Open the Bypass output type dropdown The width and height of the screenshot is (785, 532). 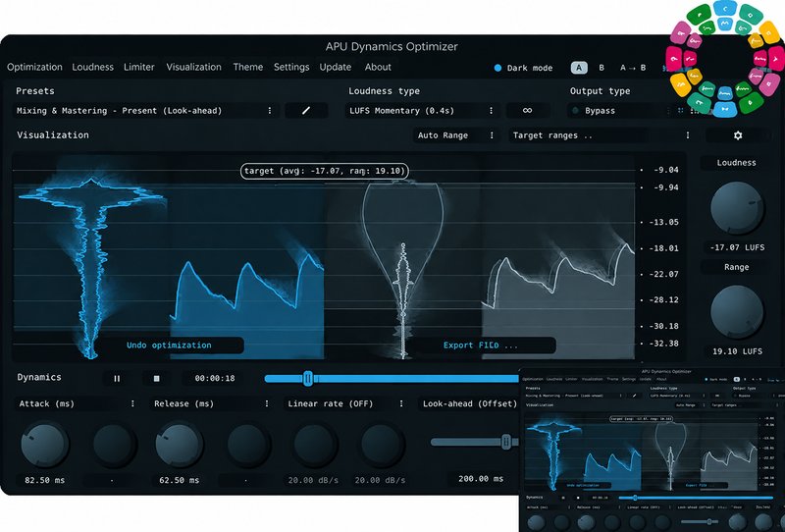[621, 111]
